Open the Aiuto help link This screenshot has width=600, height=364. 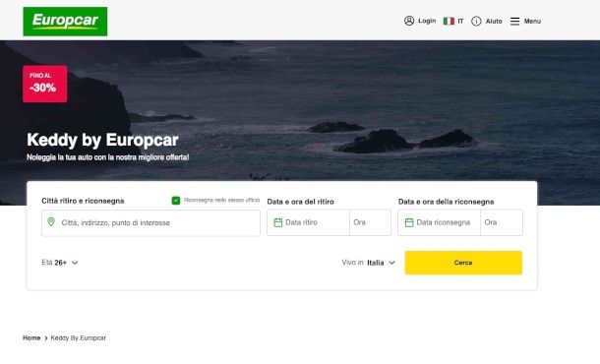pos(494,21)
